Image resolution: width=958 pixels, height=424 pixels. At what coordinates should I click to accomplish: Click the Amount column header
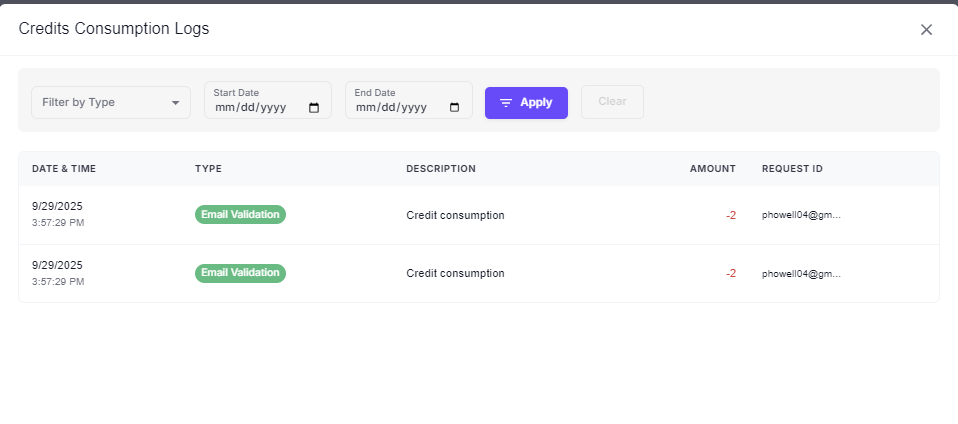coord(712,169)
